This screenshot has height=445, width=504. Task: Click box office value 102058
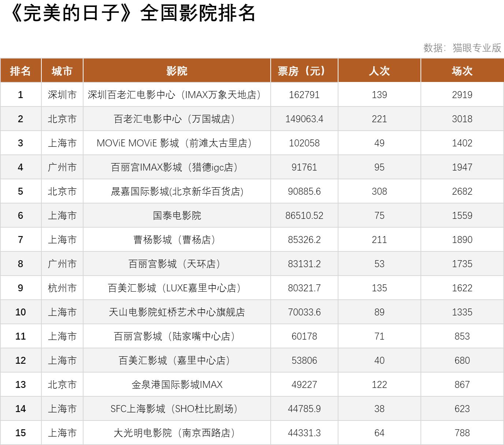point(304,143)
